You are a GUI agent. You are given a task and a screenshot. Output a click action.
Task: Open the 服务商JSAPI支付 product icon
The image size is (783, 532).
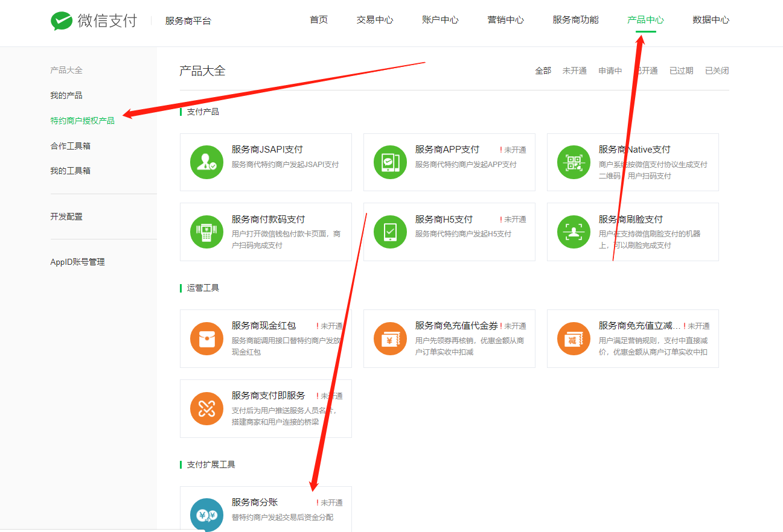pyautogui.click(x=206, y=162)
